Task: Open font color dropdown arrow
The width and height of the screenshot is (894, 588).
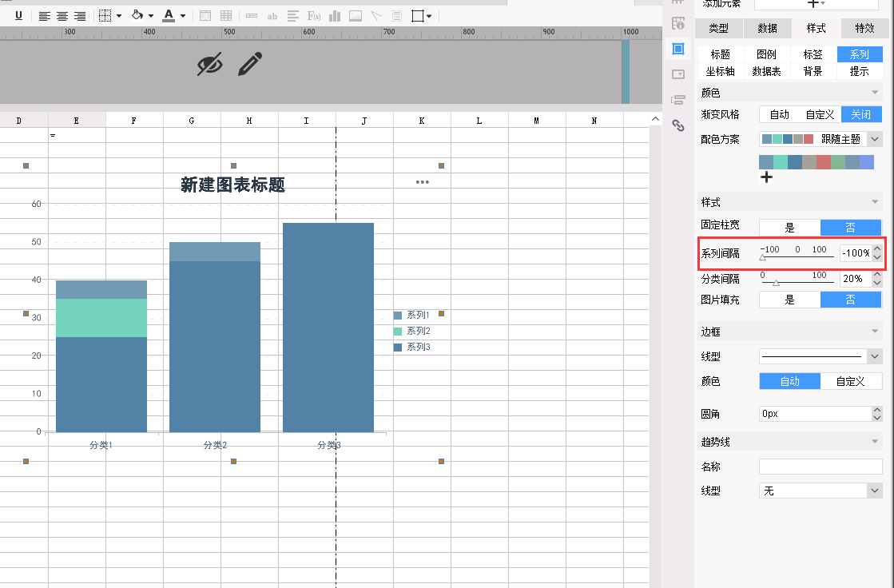Action: tap(182, 16)
